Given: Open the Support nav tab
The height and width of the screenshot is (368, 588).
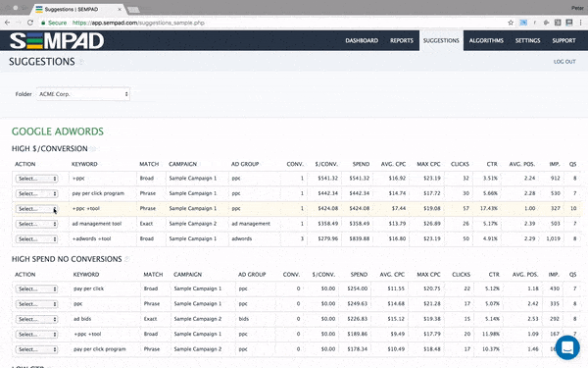Looking at the screenshot, I should click(563, 40).
